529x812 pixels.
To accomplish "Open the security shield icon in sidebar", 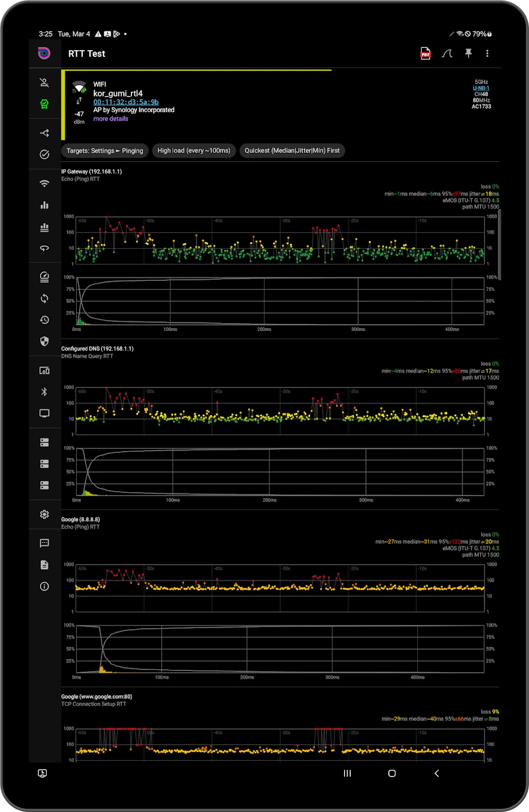I will [x=45, y=341].
